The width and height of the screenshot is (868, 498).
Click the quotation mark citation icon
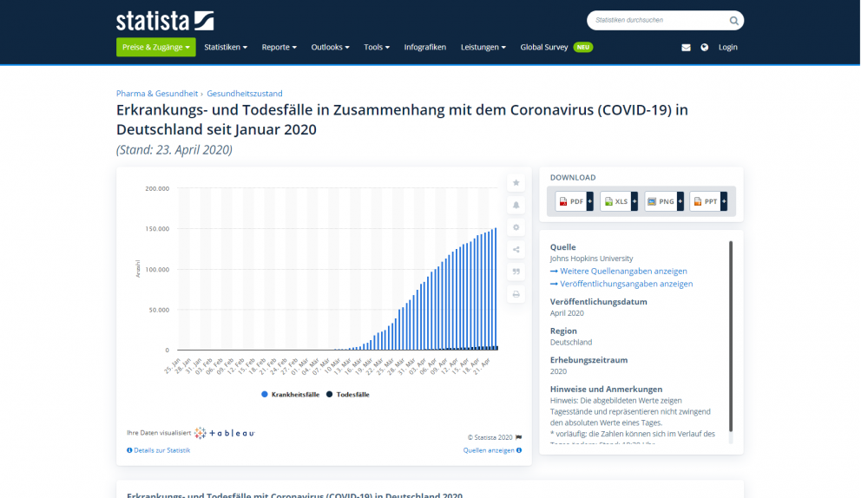tap(516, 272)
